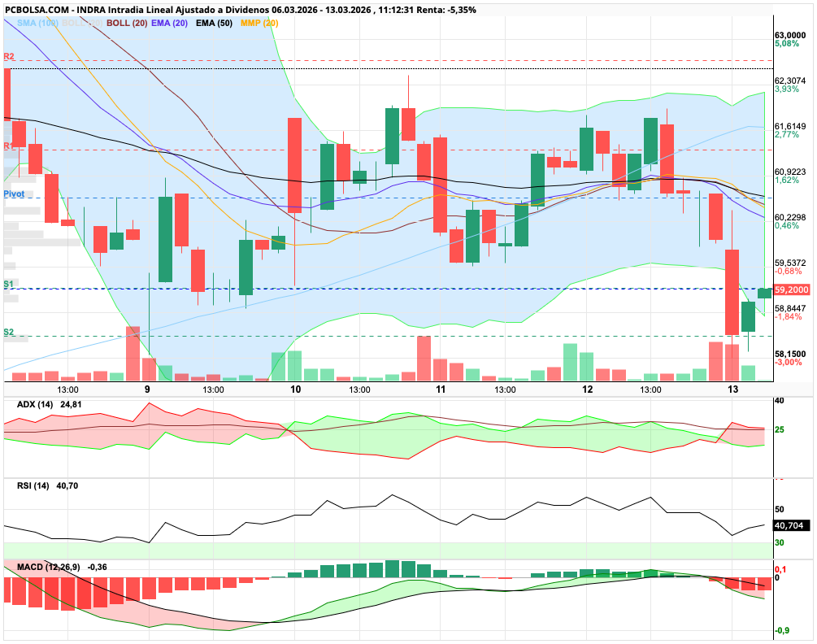Select the S1 support label
Viewport: 817px width, 644px height.
(8, 284)
